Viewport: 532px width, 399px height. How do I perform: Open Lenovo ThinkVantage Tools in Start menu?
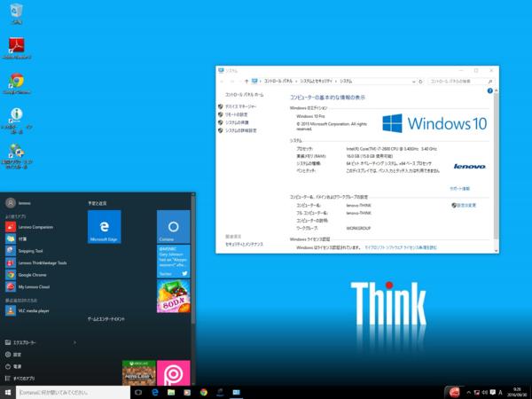[36, 262]
